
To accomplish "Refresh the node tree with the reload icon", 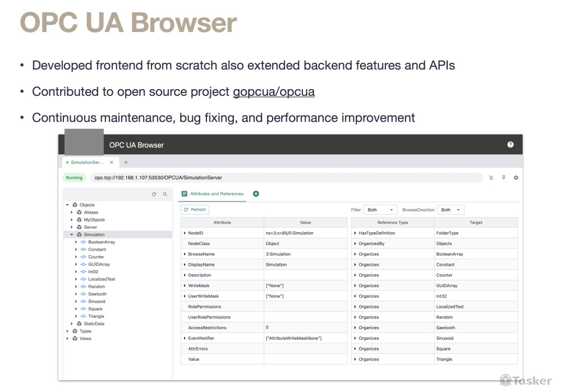I will pos(154,194).
